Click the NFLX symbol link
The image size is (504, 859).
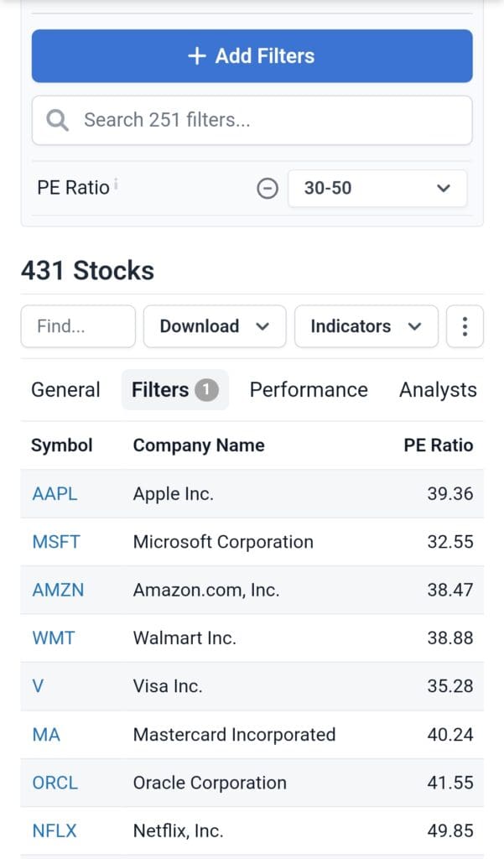click(55, 831)
